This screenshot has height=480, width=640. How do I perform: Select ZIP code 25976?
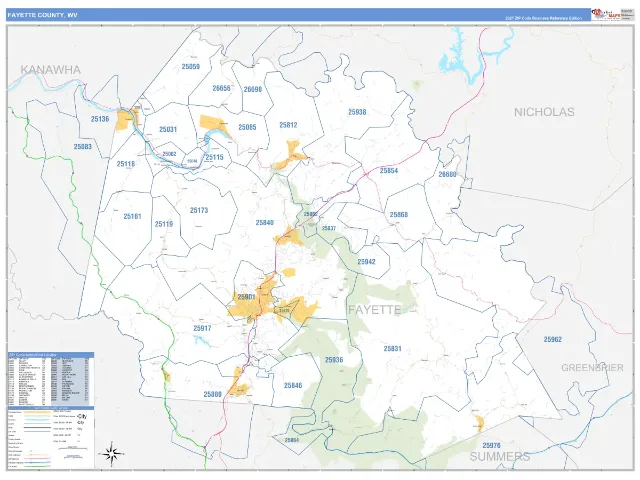[491, 445]
